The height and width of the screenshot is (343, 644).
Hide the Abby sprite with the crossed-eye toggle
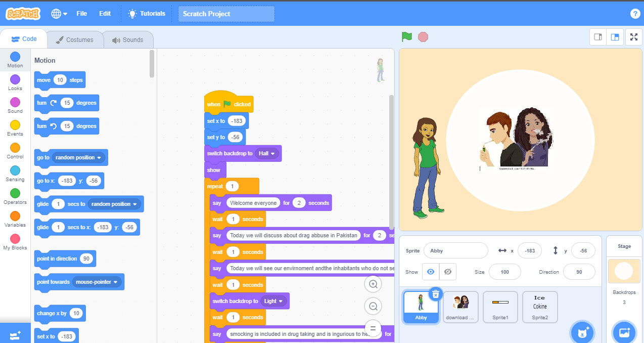coord(447,272)
